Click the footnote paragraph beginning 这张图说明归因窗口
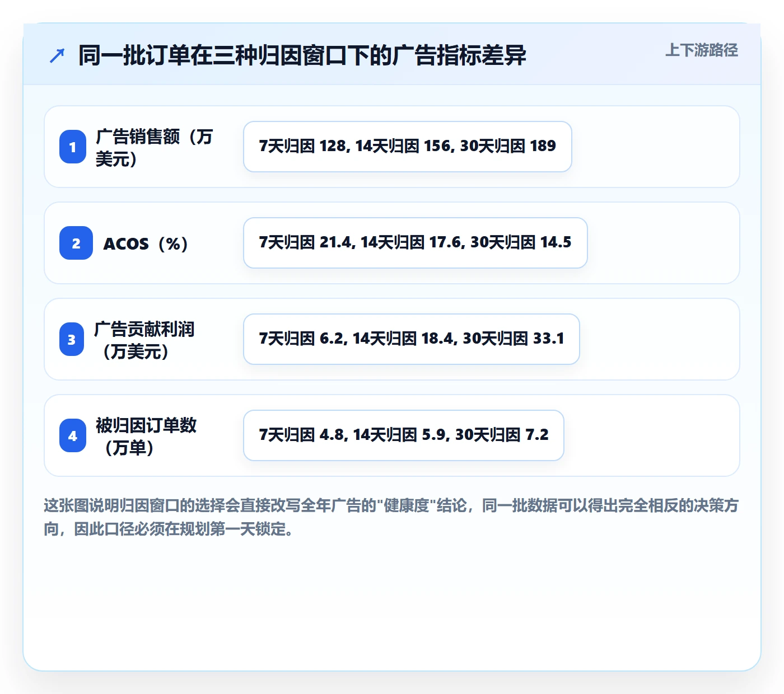 [391, 517]
